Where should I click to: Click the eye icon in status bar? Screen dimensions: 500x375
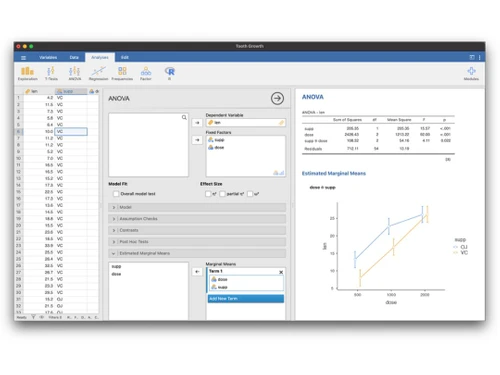click(42, 317)
